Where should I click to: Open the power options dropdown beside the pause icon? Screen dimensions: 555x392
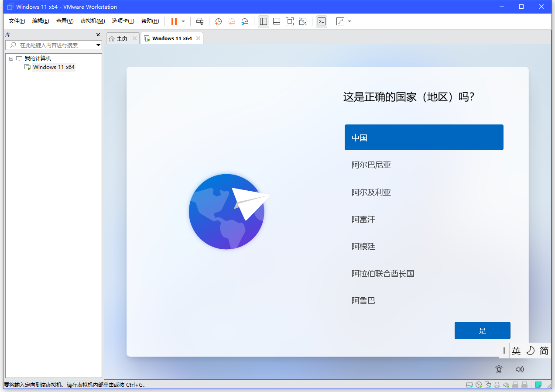[x=183, y=21]
